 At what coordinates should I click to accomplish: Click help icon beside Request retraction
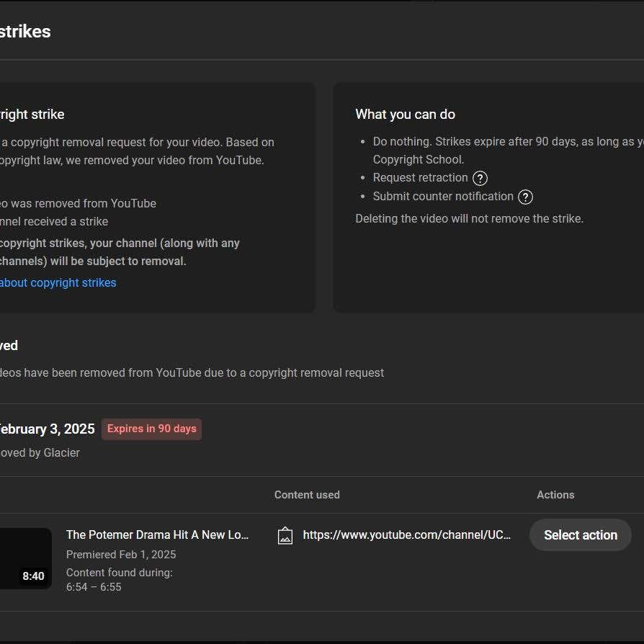[480, 179]
